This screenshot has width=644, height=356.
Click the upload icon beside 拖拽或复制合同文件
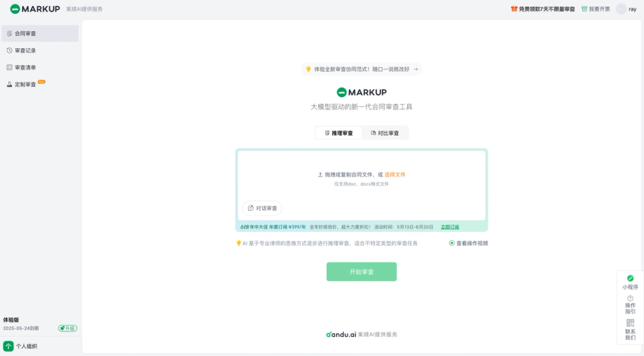point(320,174)
